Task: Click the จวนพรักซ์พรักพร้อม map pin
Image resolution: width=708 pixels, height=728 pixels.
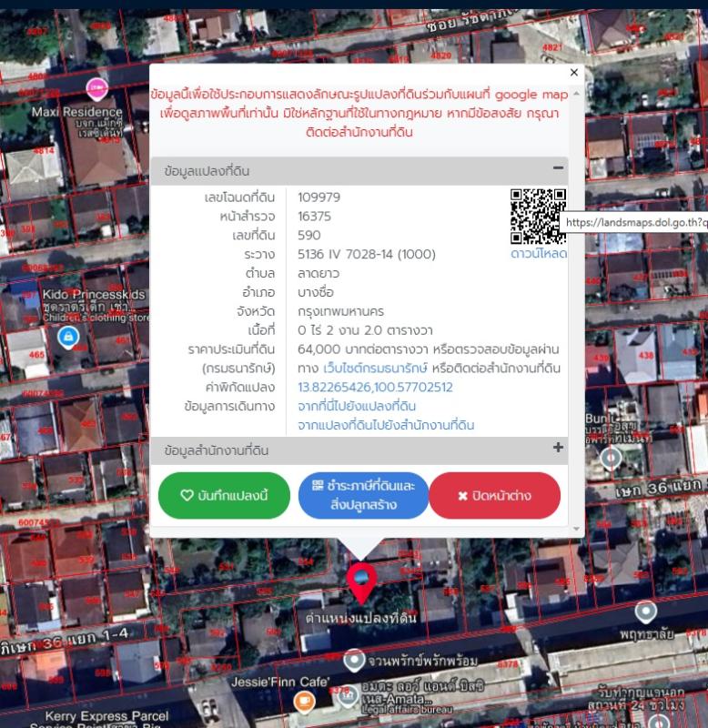Action: click(x=348, y=658)
